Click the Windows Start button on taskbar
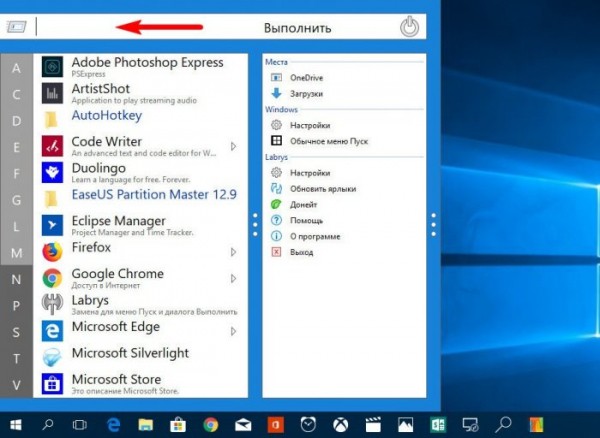This screenshot has height=438, width=600. coord(15,425)
